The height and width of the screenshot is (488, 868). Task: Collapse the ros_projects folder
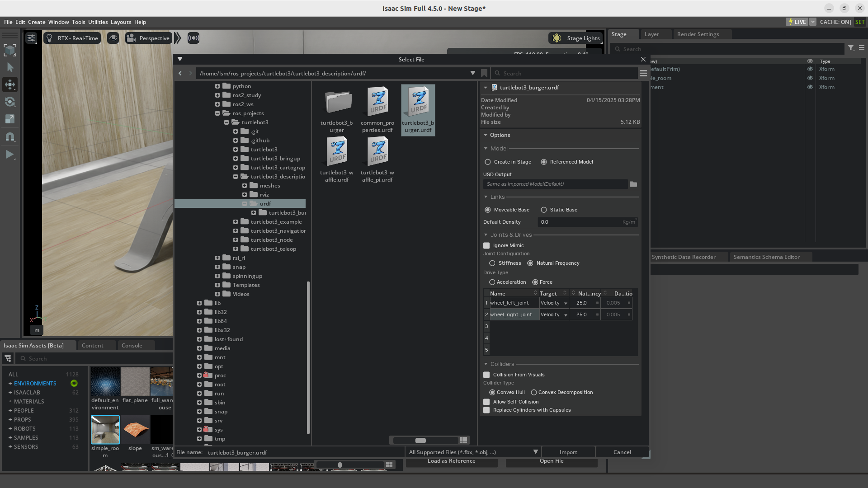(x=217, y=113)
